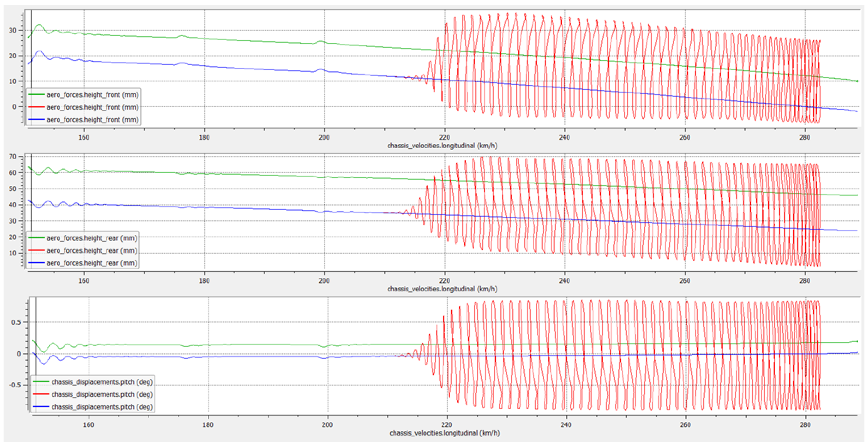868x445 pixels.
Task: Click the red height_front legend line swatch
Action: coord(36,107)
